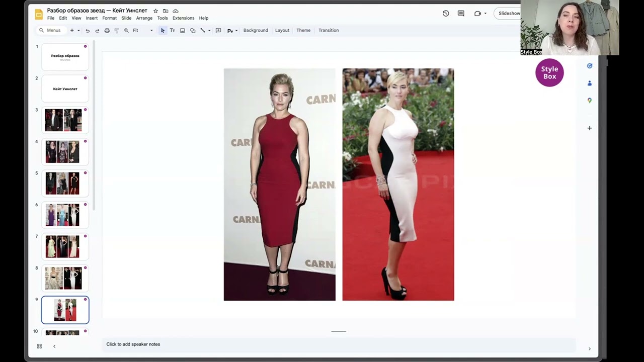Expand the line type dropdown arrow

tap(209, 30)
